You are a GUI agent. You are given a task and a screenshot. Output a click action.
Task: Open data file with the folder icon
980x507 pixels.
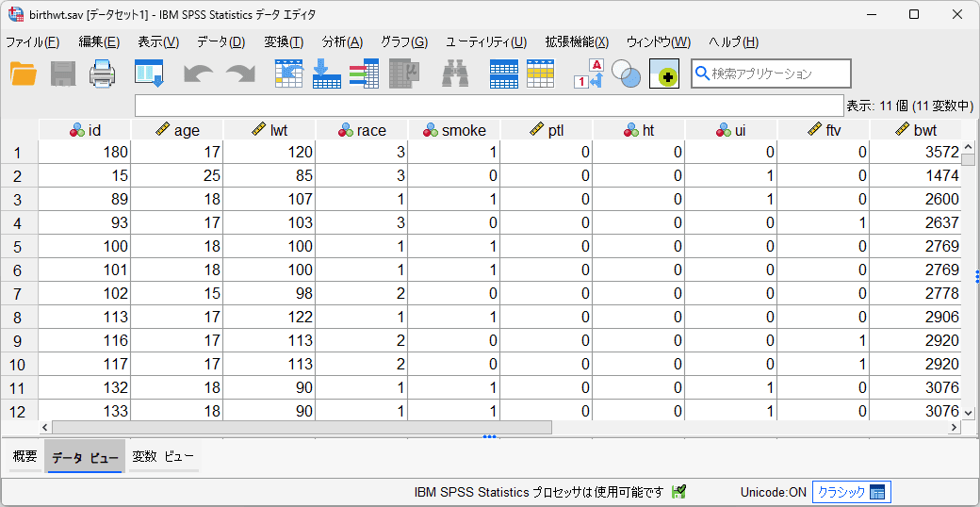point(24,74)
